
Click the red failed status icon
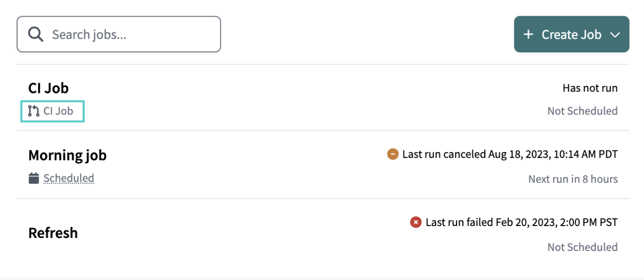click(416, 222)
